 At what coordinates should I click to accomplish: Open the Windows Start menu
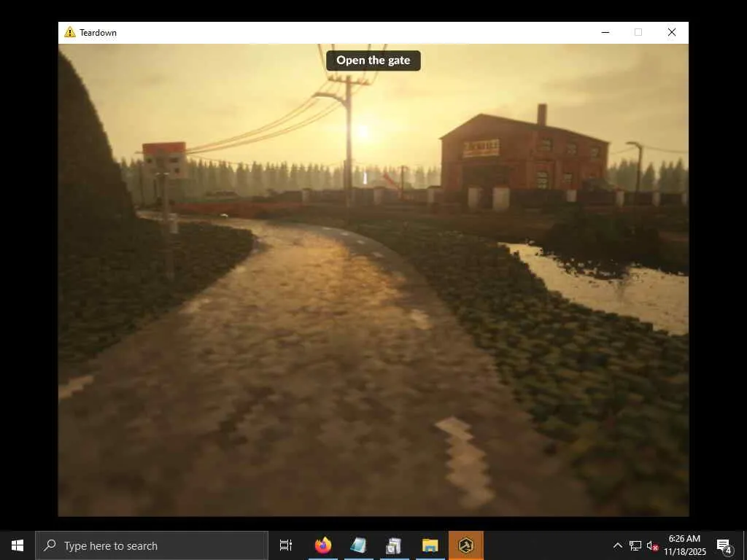click(18, 545)
